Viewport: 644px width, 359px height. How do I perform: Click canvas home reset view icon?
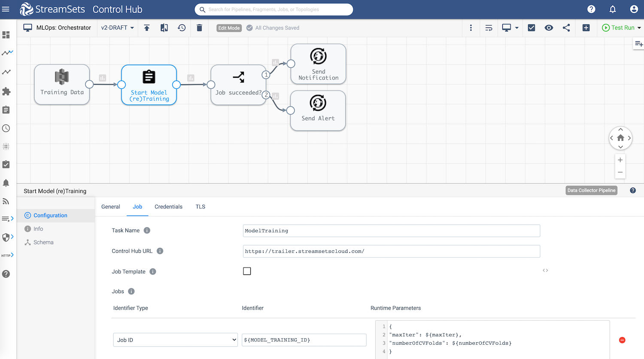(620, 138)
